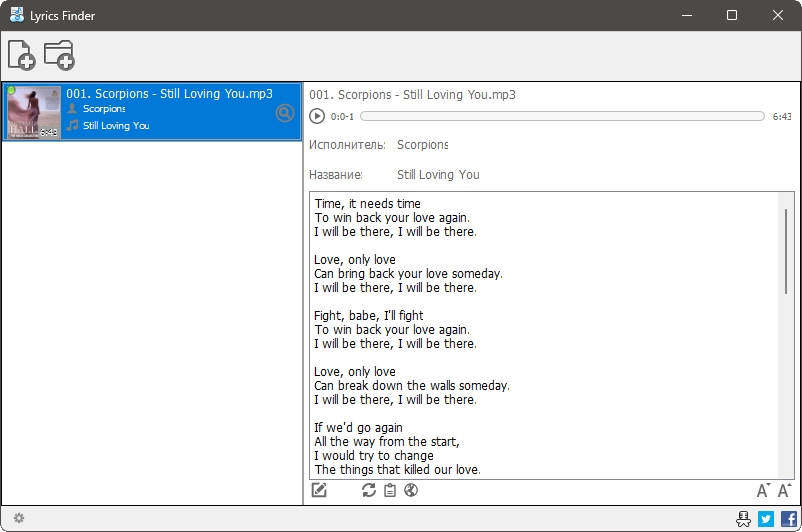Click the line "The things that killed our love."
This screenshot has width=802, height=532.
click(397, 470)
